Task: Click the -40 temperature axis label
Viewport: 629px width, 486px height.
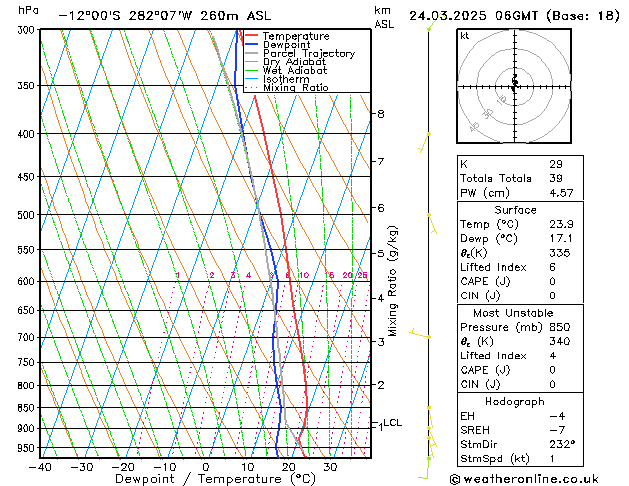Action: click(x=40, y=467)
